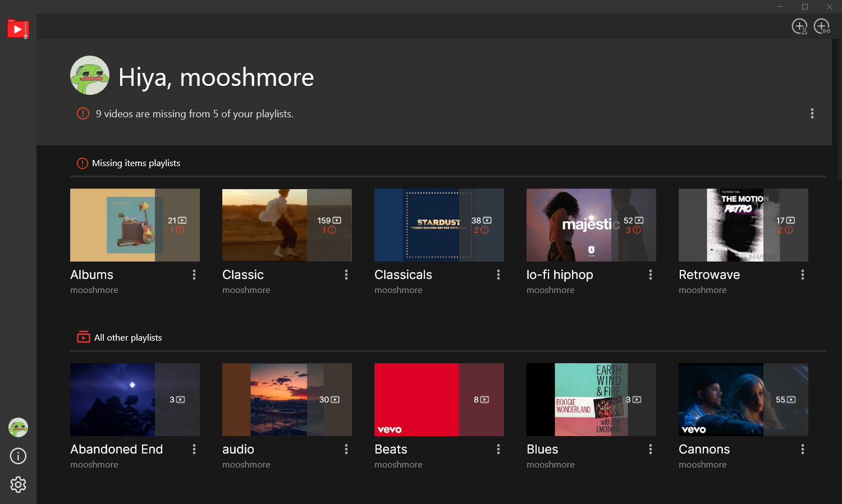Click missing count 2 icon on Classicals

tap(484, 230)
